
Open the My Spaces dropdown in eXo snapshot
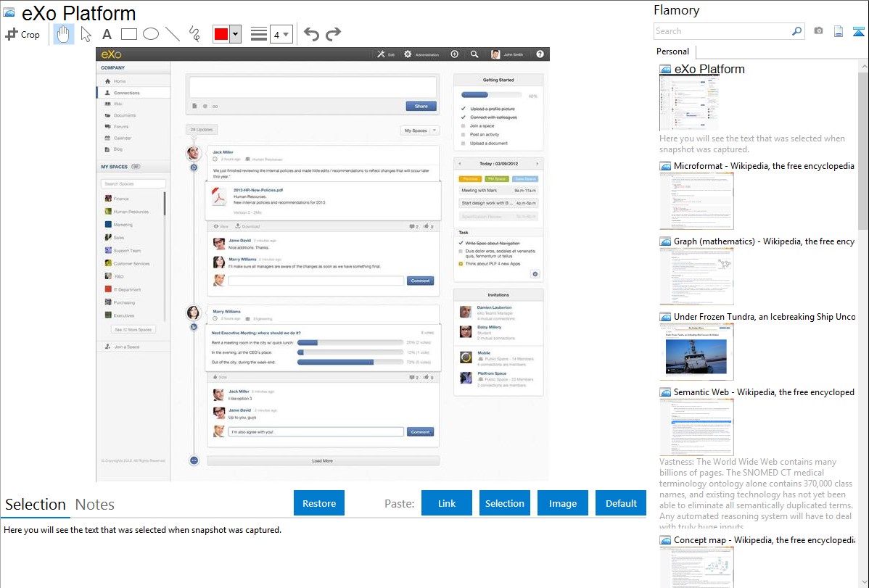pos(419,131)
